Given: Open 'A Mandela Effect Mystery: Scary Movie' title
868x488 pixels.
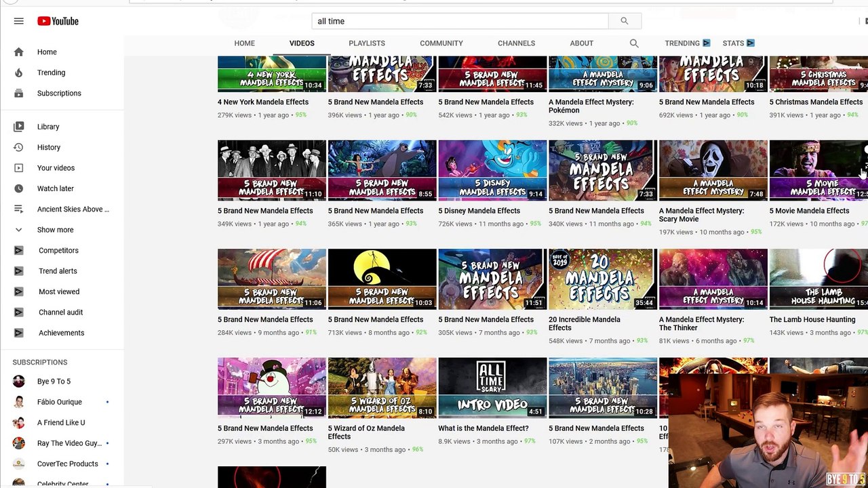Looking at the screenshot, I should click(x=701, y=215).
